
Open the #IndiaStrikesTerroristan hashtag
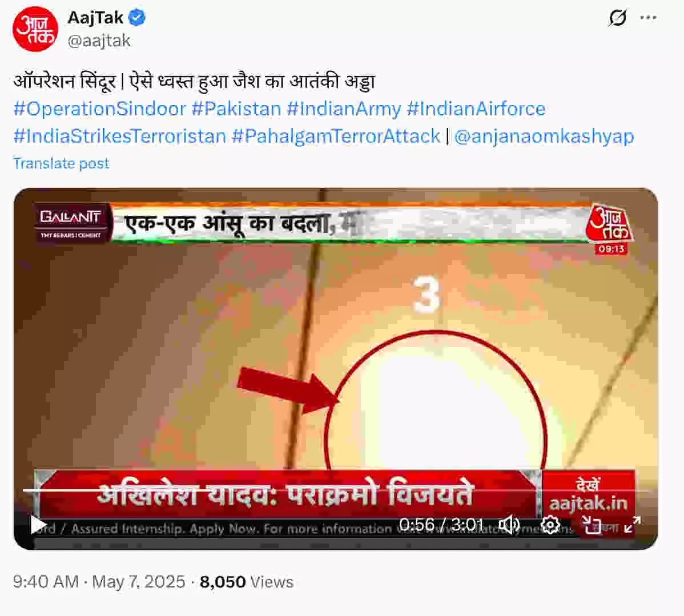119,136
